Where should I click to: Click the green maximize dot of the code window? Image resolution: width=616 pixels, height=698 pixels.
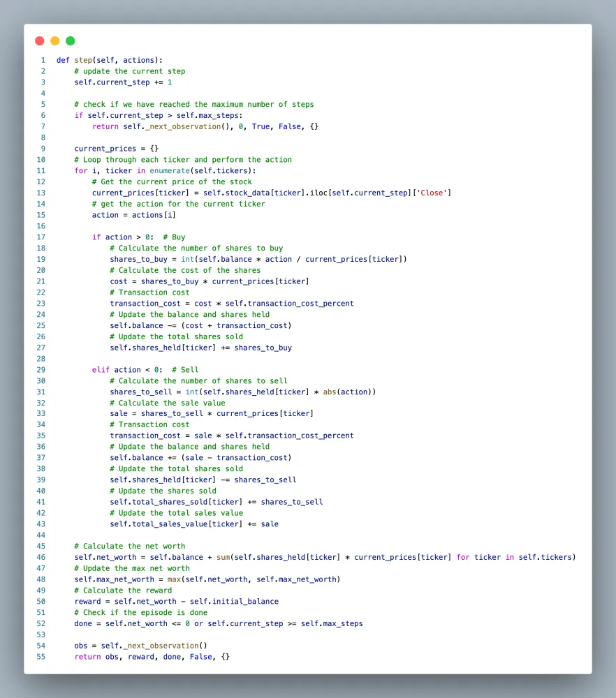71,41
